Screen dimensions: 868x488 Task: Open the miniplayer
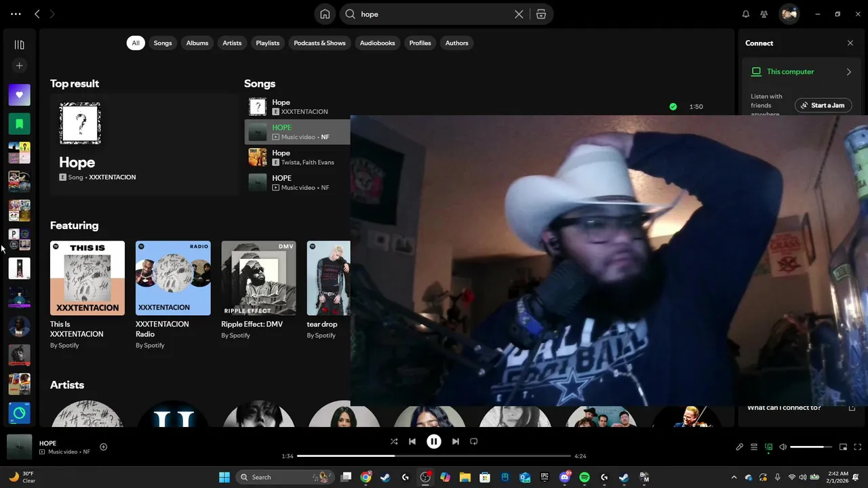pyautogui.click(x=844, y=447)
